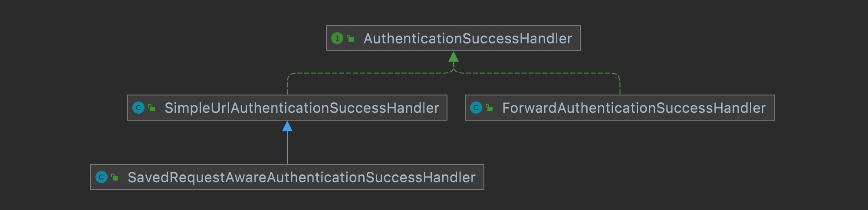Click the interface icon on AuthenticationSuccessHandler

(x=337, y=38)
